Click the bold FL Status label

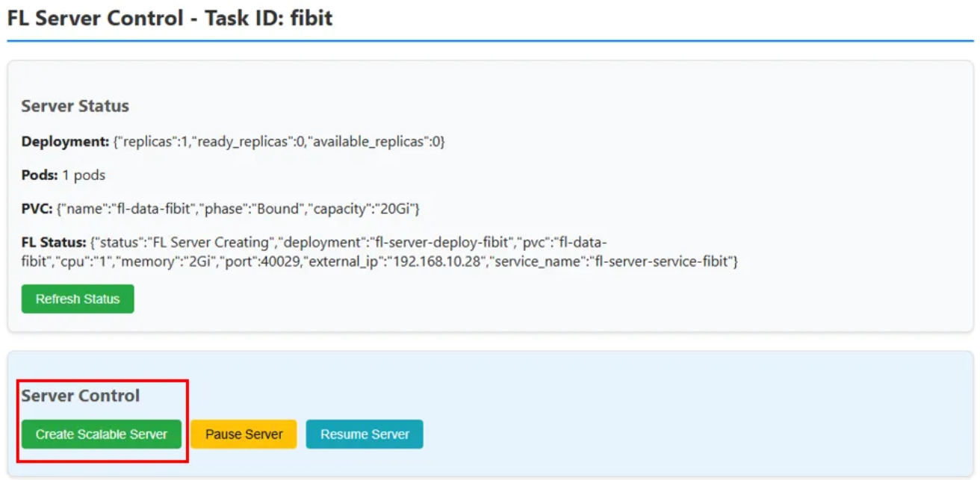[54, 243]
